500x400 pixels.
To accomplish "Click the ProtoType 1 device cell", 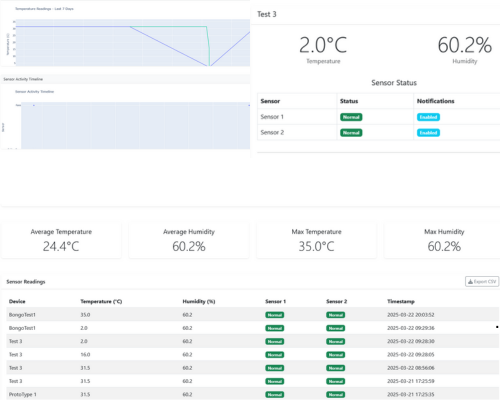I will (23, 394).
